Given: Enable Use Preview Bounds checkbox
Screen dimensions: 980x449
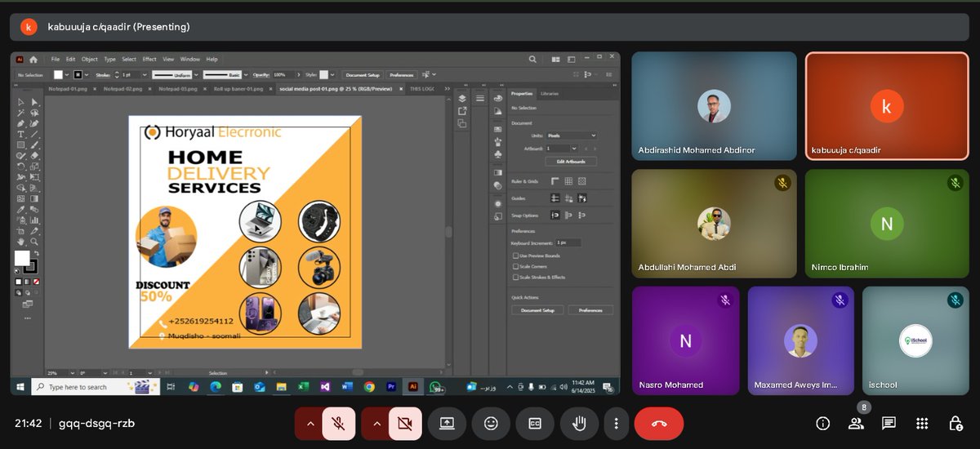Looking at the screenshot, I should coord(515,256).
